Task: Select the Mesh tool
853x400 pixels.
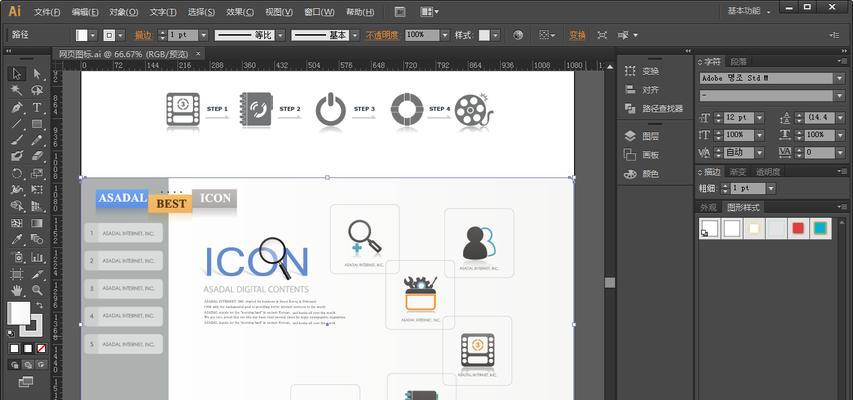Action: (x=17, y=223)
